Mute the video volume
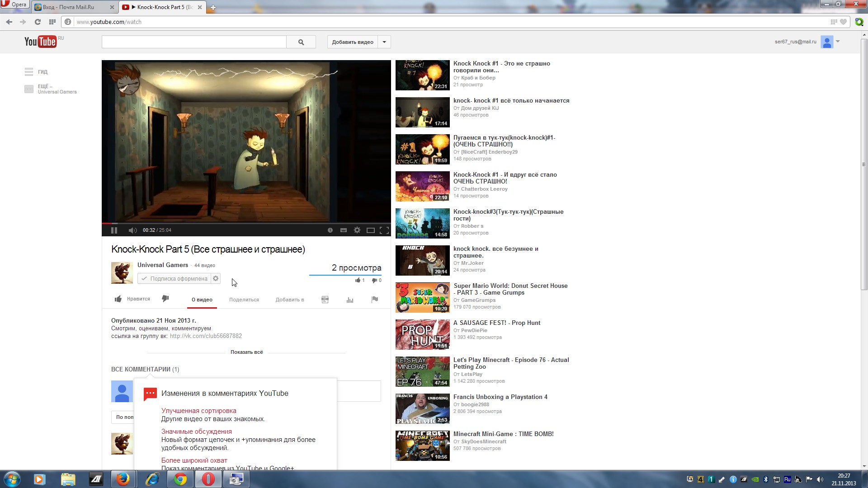 click(x=132, y=230)
